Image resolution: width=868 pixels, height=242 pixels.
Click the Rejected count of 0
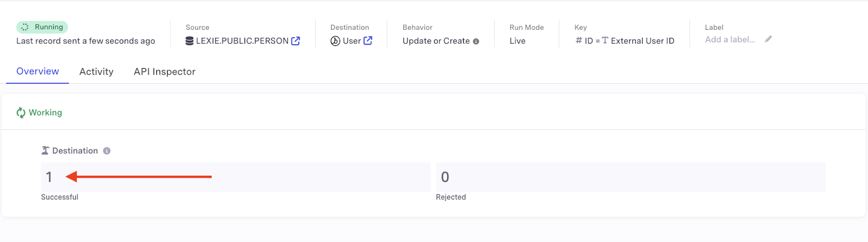[445, 177]
